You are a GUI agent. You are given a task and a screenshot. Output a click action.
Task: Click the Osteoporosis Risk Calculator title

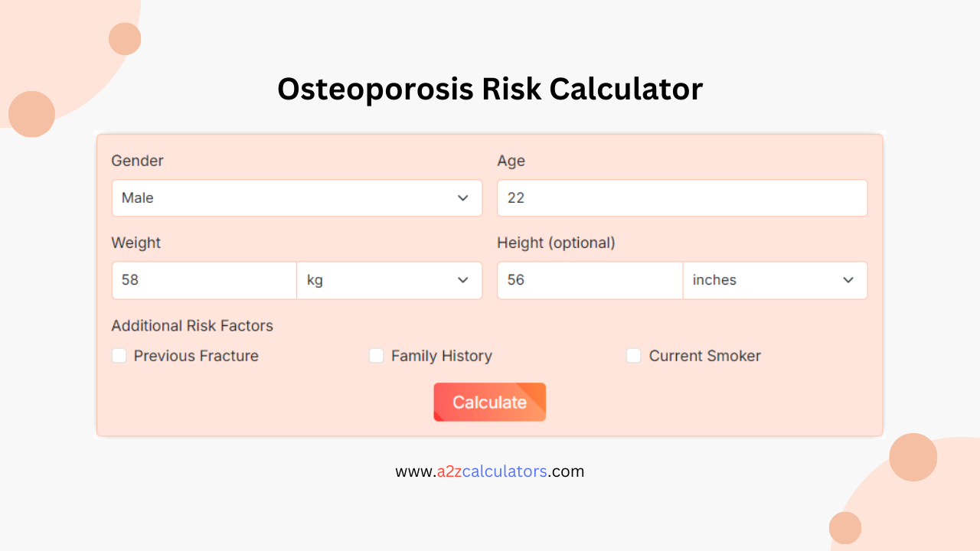[x=490, y=89]
